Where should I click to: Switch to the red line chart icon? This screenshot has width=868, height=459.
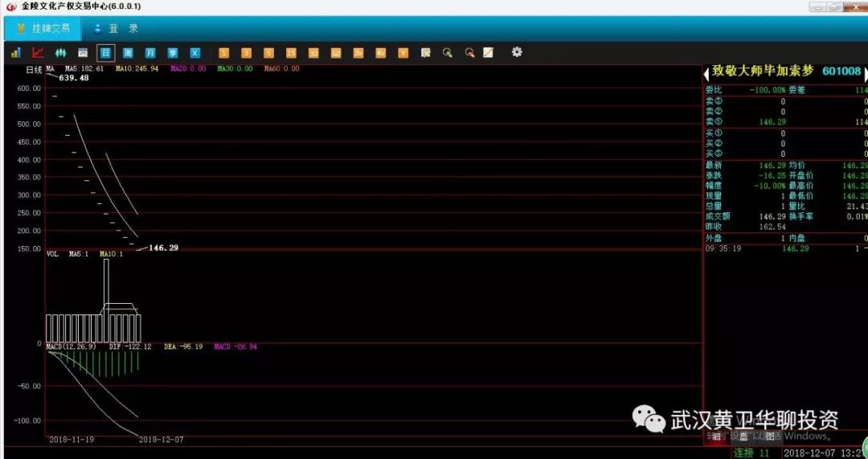point(38,52)
